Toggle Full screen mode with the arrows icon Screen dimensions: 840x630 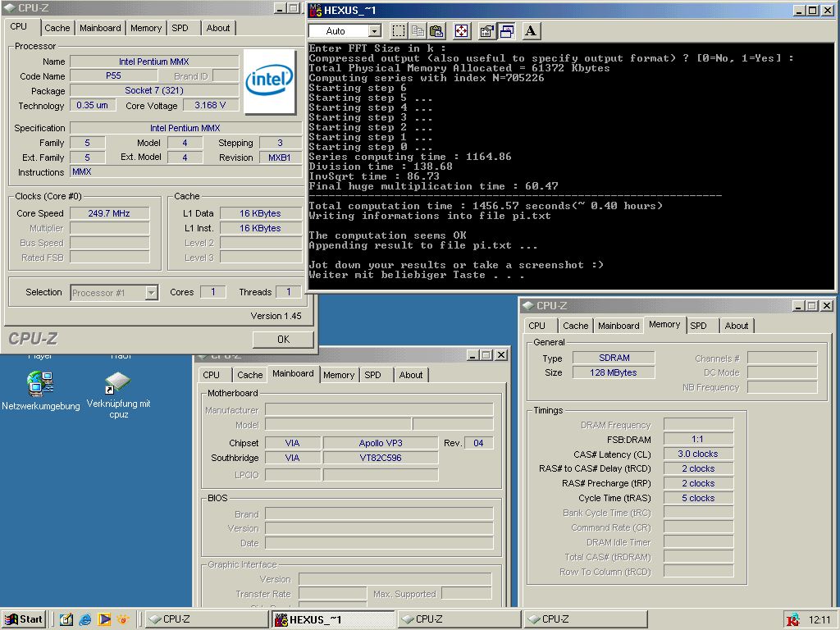click(x=461, y=31)
